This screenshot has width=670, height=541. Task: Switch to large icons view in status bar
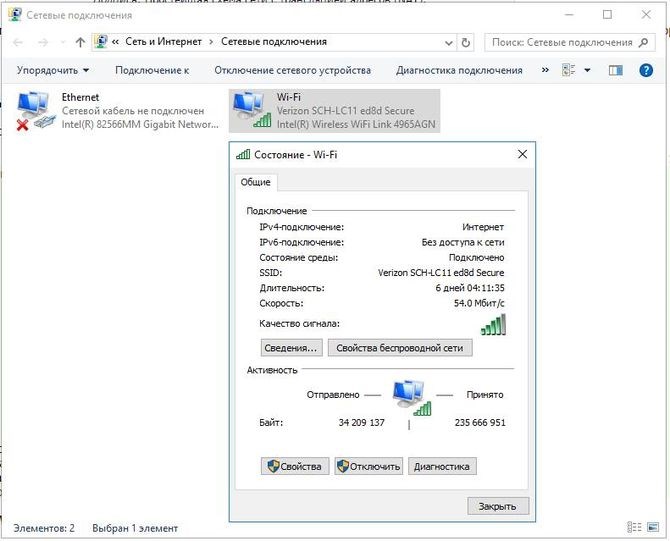[x=653, y=527]
